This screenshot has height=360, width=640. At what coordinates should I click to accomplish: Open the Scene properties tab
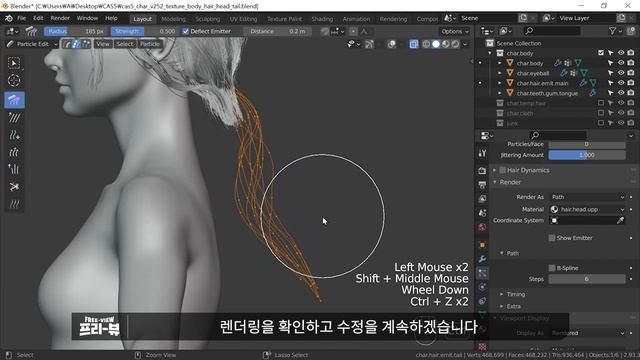(x=482, y=213)
